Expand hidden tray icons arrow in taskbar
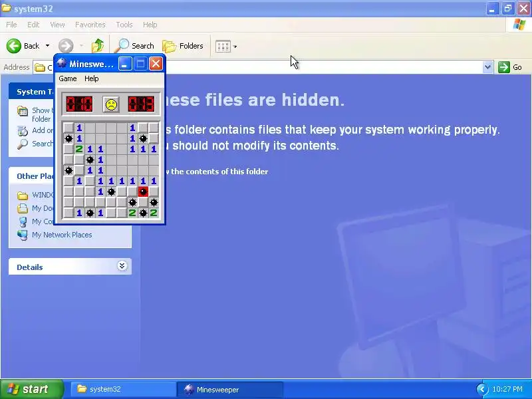This screenshot has width=532, height=399. point(482,389)
